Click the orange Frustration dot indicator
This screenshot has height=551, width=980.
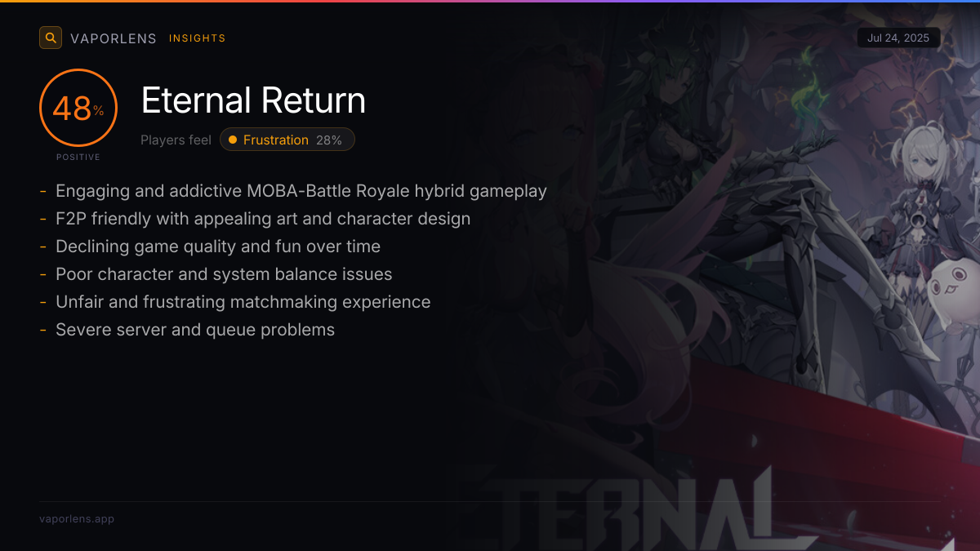(x=233, y=140)
